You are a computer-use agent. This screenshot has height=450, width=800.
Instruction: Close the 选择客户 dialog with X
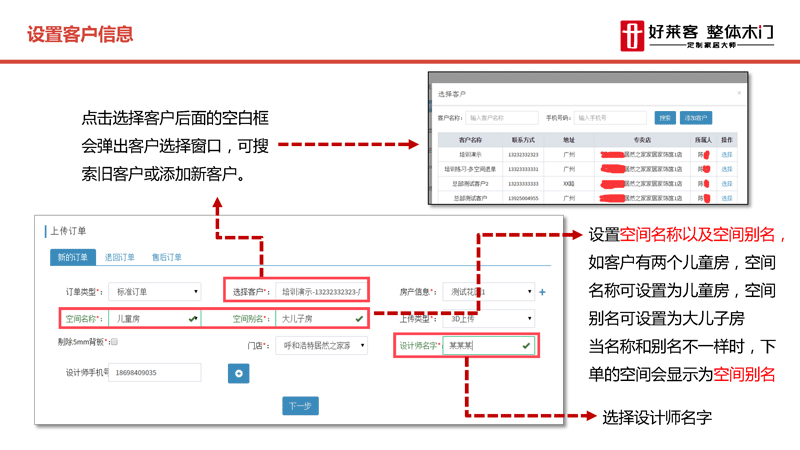click(x=739, y=93)
